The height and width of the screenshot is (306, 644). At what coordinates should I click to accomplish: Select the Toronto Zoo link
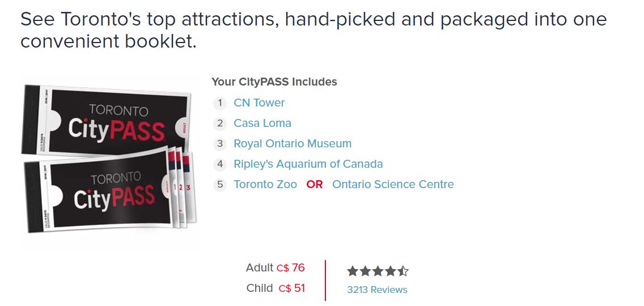pyautogui.click(x=265, y=184)
